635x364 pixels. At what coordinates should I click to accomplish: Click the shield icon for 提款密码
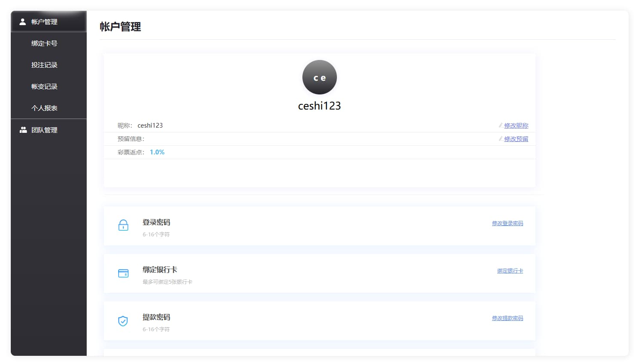123,321
